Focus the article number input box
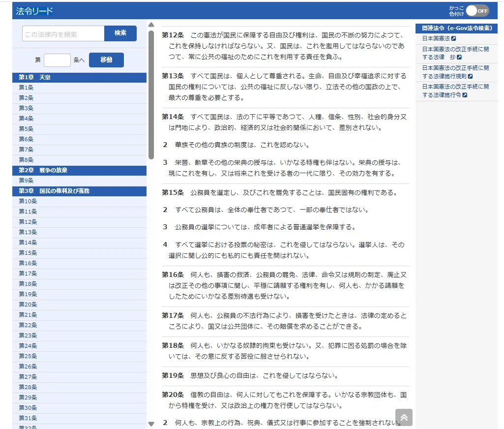Image resolution: width=504 pixels, height=429 pixels. 57,60
